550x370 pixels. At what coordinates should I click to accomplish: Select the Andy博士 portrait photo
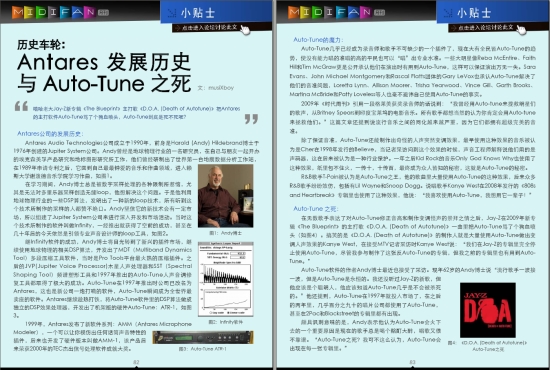click(x=226, y=196)
